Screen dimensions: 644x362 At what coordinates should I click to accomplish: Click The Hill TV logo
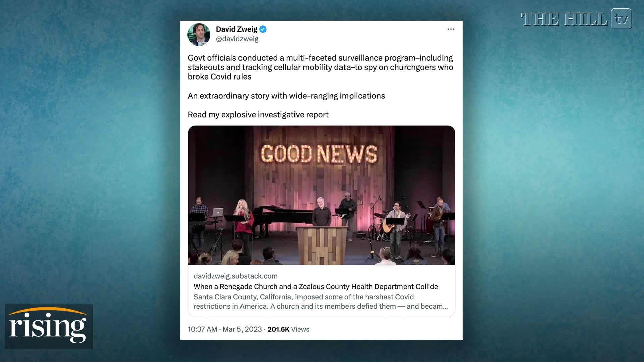click(x=576, y=19)
